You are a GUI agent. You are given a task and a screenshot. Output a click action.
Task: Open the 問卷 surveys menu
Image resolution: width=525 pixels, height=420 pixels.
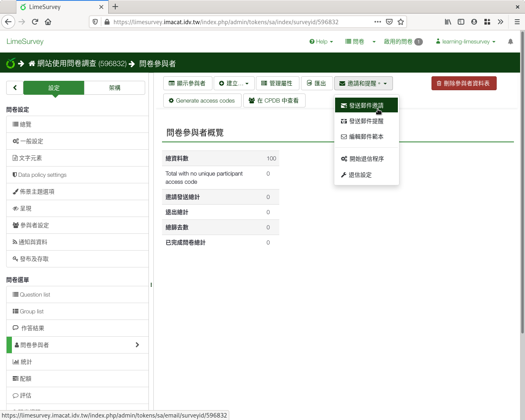point(355,41)
